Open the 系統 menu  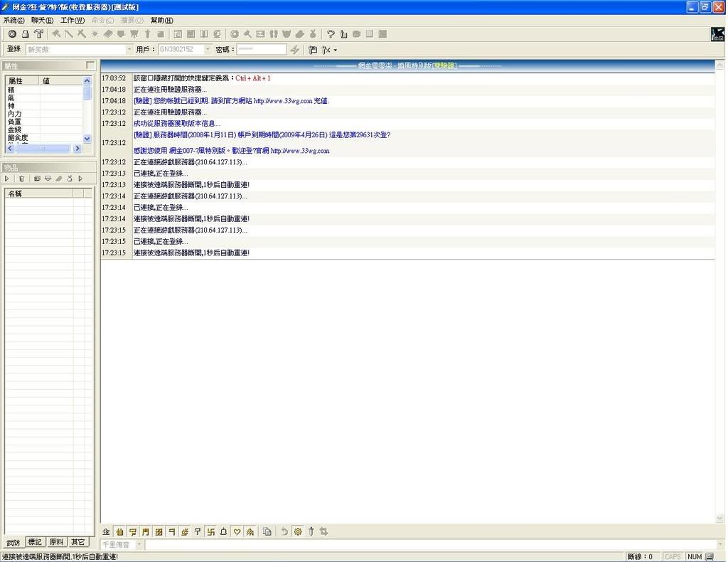coord(14,20)
